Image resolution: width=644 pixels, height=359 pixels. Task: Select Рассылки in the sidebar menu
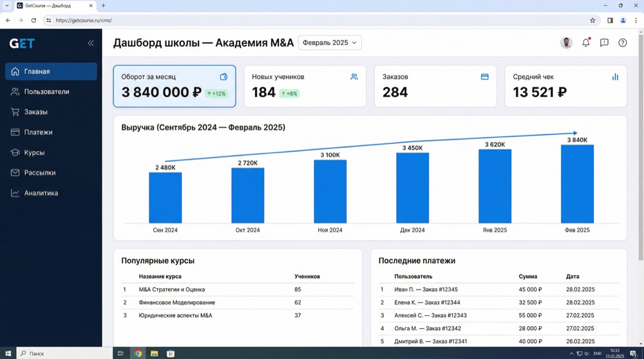[x=40, y=173]
